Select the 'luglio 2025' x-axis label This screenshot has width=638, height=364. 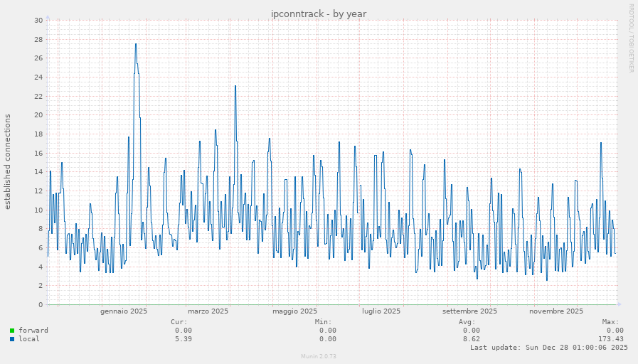tap(381, 311)
